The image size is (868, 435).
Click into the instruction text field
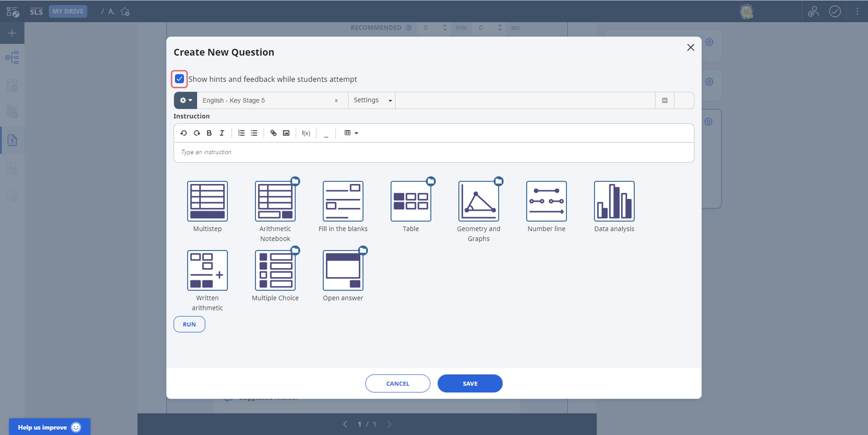(x=433, y=152)
